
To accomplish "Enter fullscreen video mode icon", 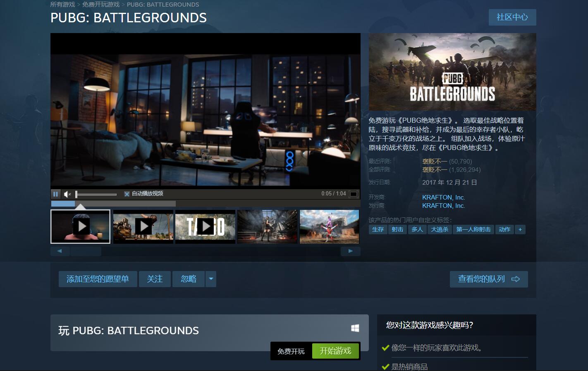I will 354,194.
